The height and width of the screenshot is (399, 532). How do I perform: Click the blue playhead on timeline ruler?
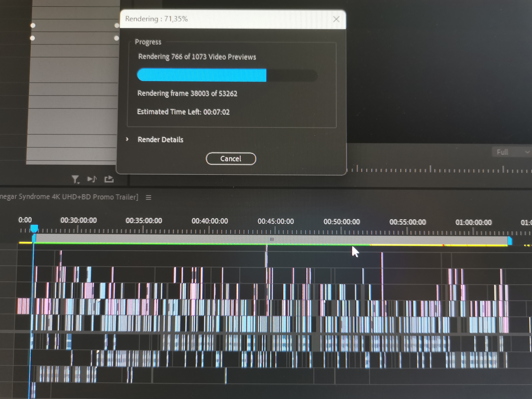coord(34,229)
